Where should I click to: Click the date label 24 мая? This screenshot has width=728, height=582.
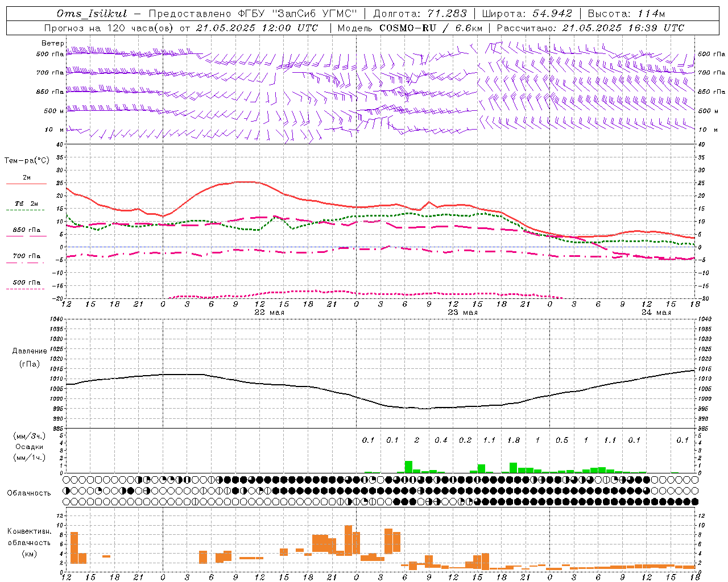[x=656, y=312]
